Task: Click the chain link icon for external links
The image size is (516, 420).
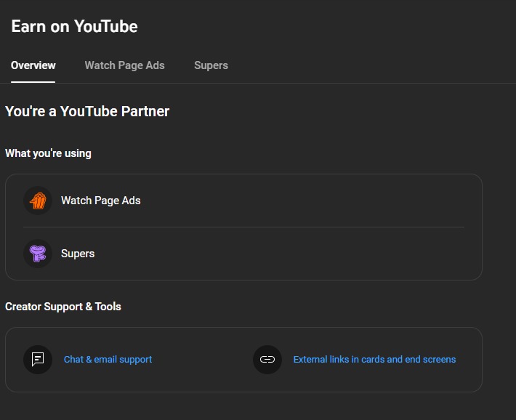Action: (x=267, y=360)
